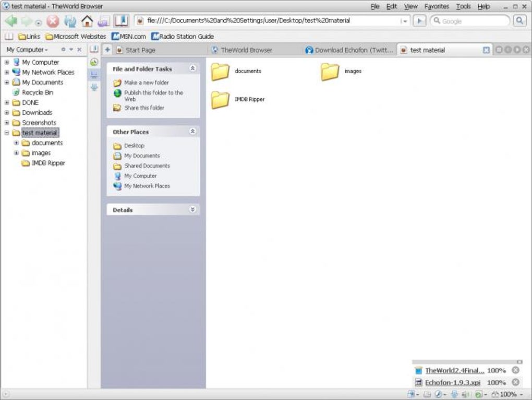Screen dimensions: 532x400
Task: Add a new tab with plus icon
Action: 107,50
